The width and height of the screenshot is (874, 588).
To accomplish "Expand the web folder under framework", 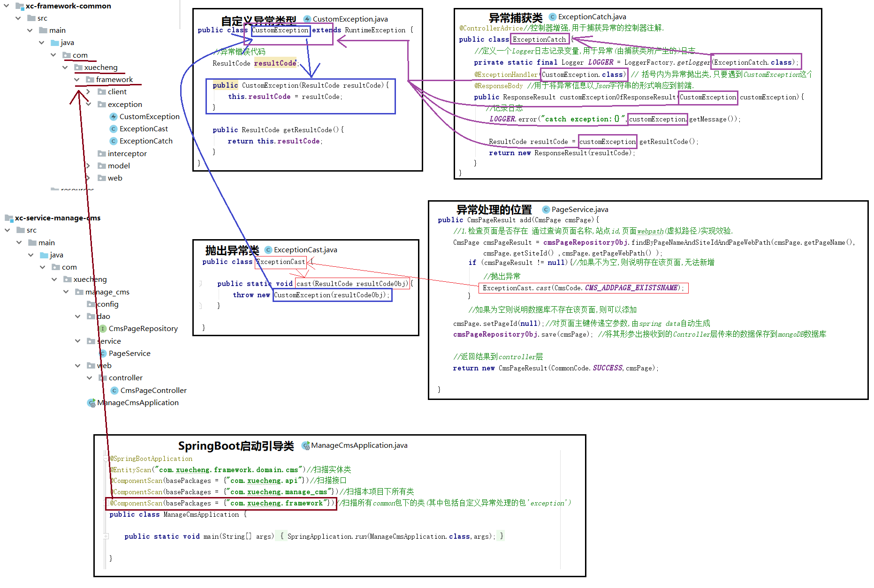I will (88, 178).
